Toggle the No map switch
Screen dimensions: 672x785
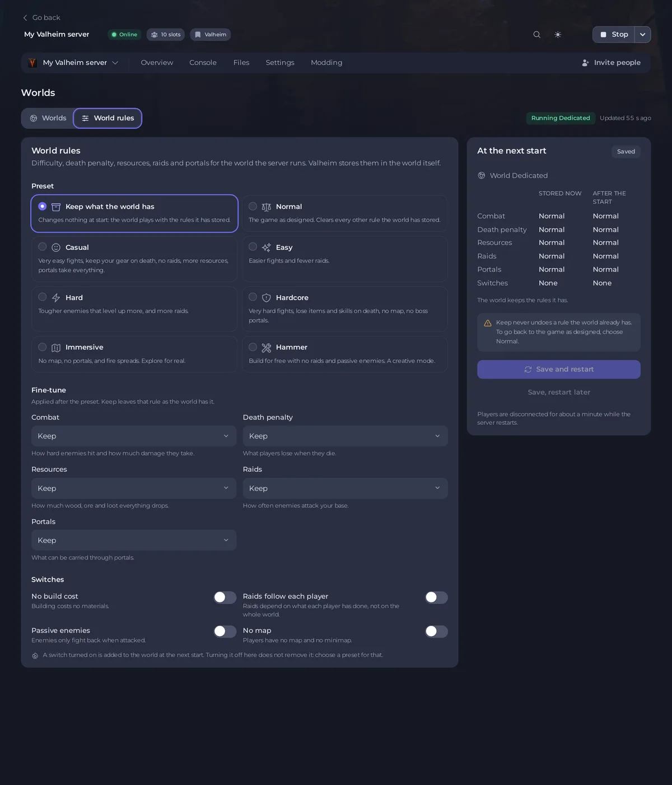[x=436, y=632]
